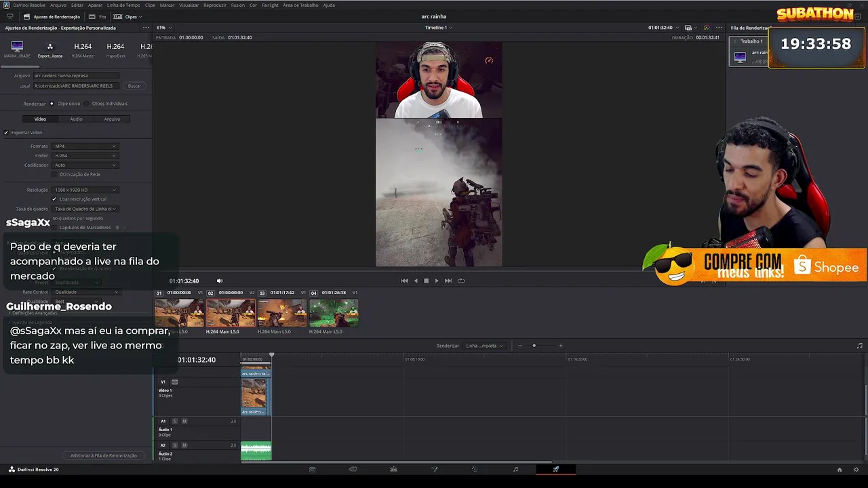The image size is (868, 488).
Task: Open viewer bypass color grades icon
Action: pos(706,28)
